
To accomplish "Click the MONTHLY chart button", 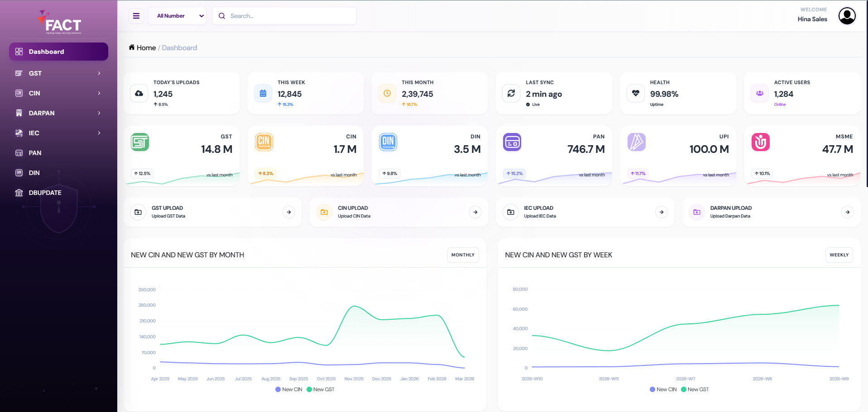I will (x=463, y=255).
